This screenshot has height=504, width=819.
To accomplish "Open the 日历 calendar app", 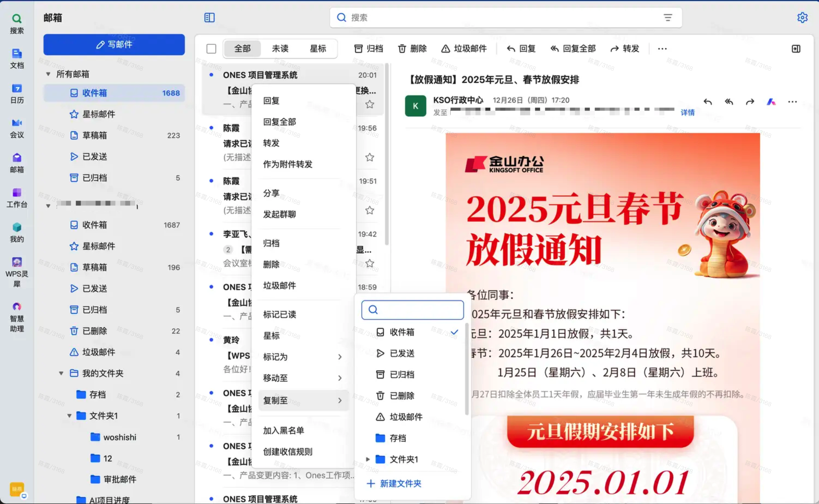I will tap(17, 93).
